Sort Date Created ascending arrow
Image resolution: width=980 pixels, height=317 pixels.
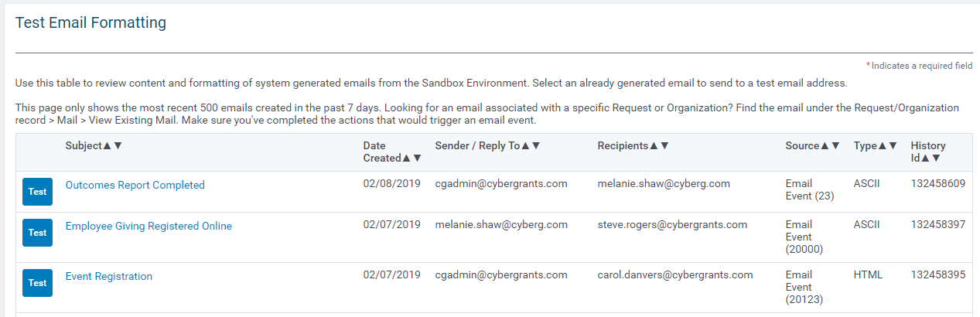click(x=407, y=158)
